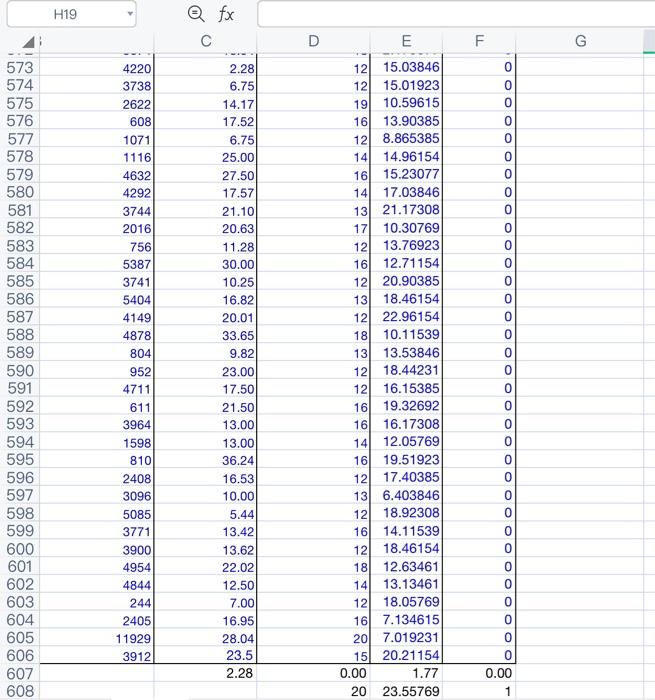
Task: Click empty cell G in row 585
Action: [580, 281]
